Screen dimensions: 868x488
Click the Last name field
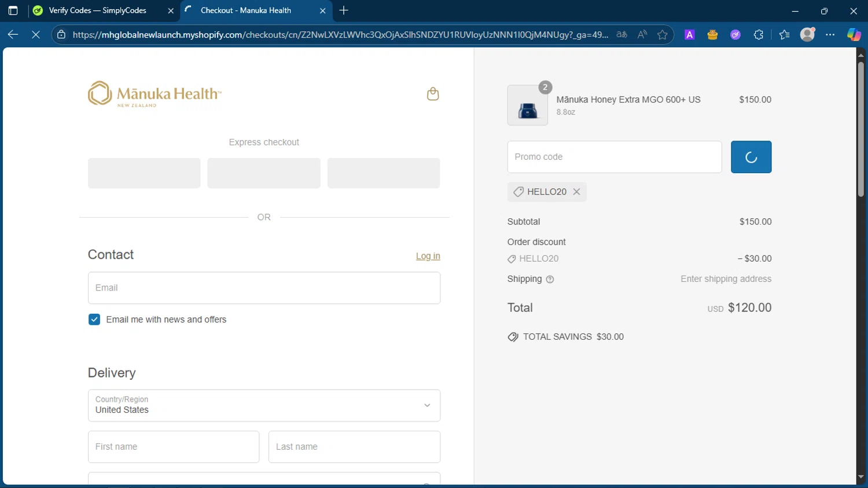(354, 447)
